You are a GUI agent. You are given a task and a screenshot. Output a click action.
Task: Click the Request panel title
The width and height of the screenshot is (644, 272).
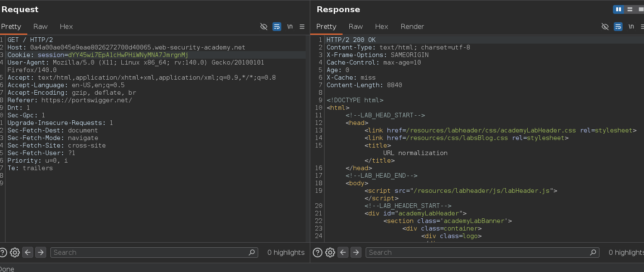[20, 9]
